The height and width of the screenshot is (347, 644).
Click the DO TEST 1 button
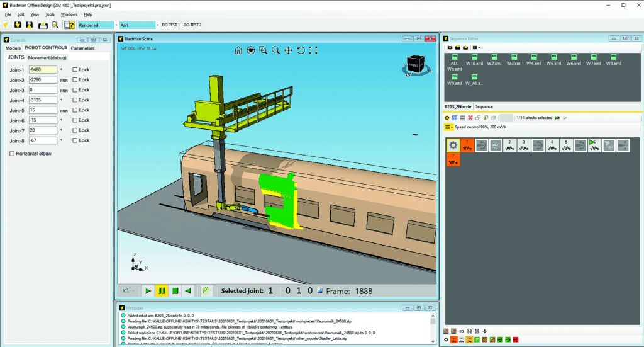(170, 25)
